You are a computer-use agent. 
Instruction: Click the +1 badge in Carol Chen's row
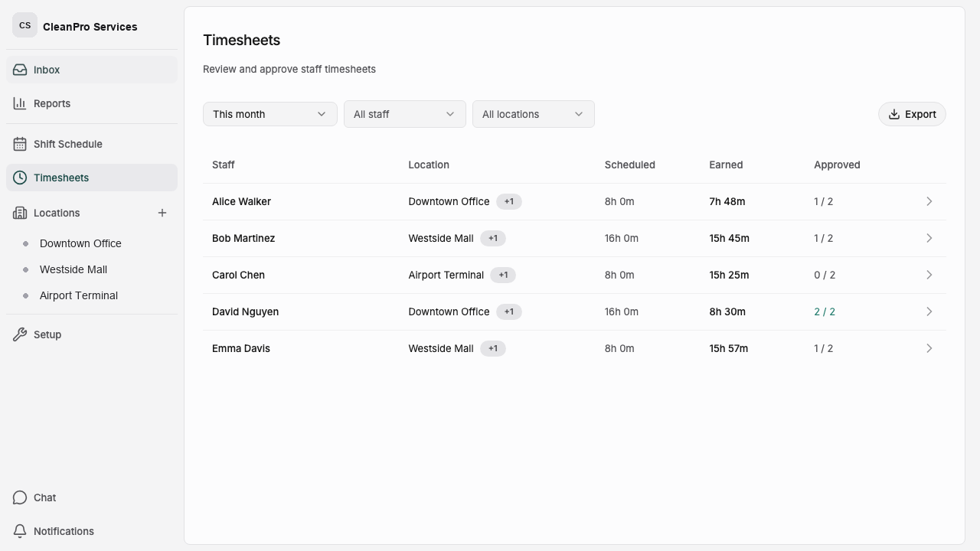coord(503,275)
